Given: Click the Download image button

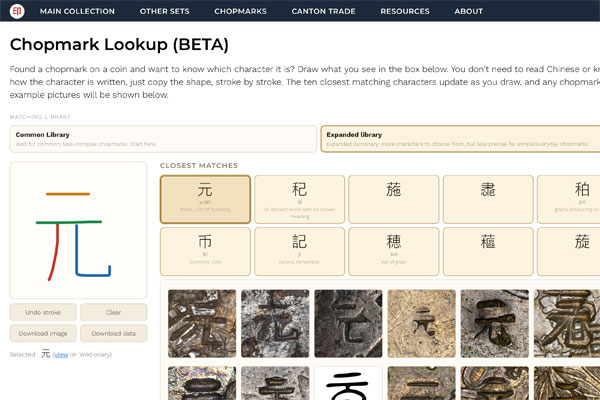Looking at the screenshot, I should click(43, 333).
